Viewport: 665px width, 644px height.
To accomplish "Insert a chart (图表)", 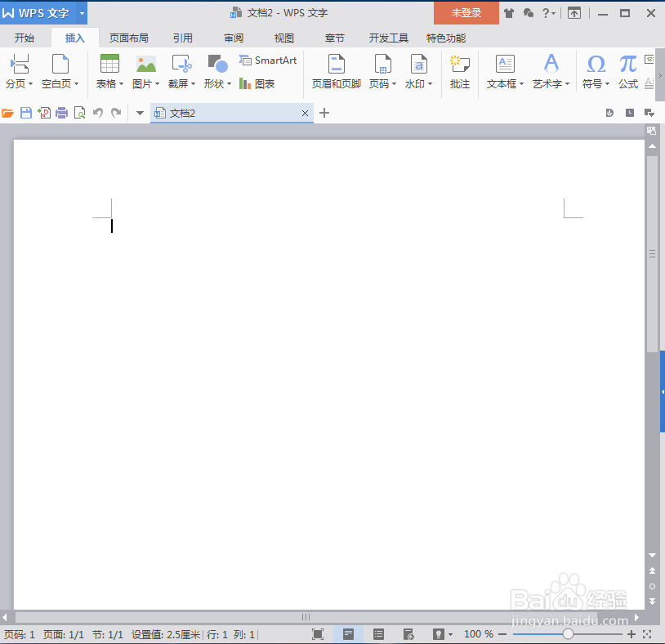I will 257,83.
